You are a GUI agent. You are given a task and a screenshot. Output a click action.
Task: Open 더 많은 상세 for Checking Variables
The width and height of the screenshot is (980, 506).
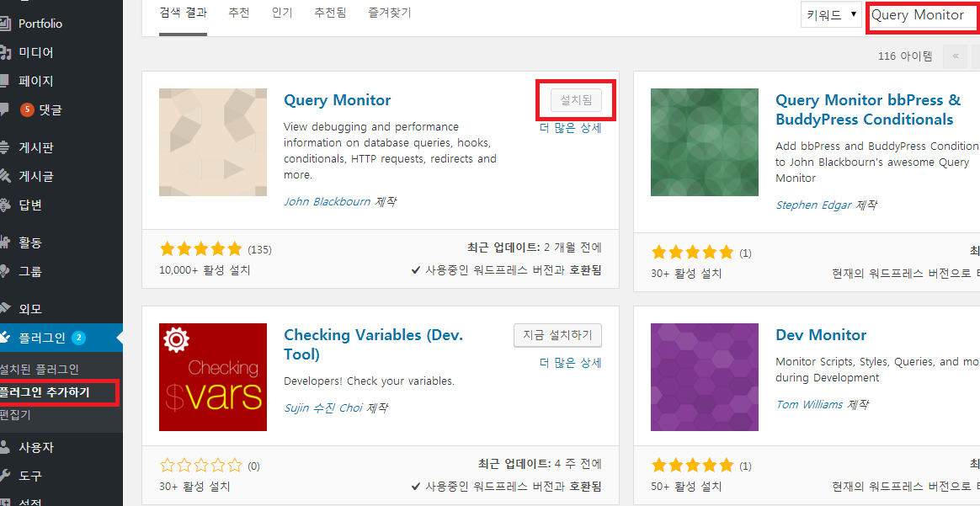point(571,362)
